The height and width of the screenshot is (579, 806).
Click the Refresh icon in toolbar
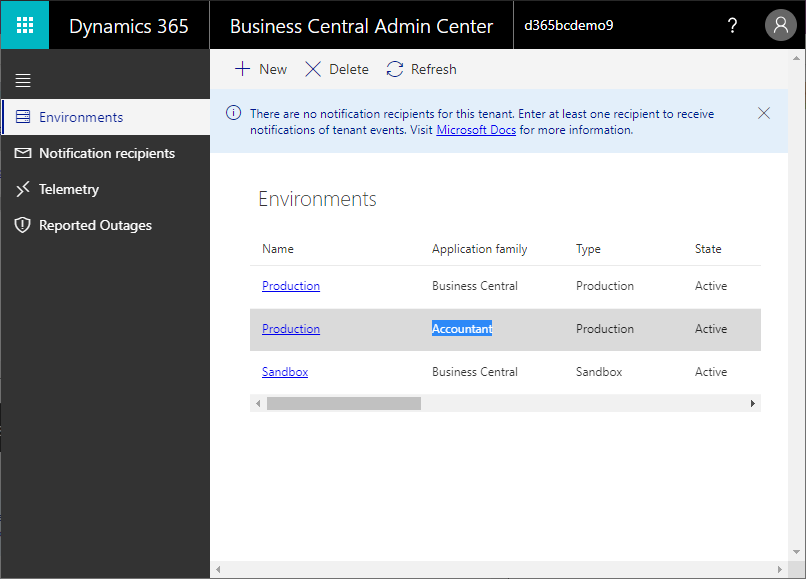pos(395,69)
